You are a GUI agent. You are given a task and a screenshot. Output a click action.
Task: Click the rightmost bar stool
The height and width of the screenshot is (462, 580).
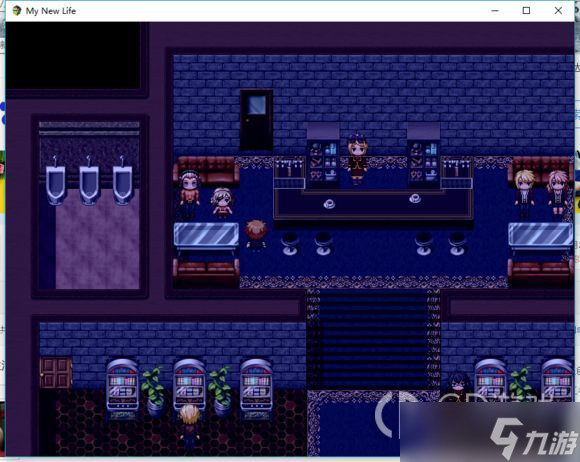[x=457, y=243]
